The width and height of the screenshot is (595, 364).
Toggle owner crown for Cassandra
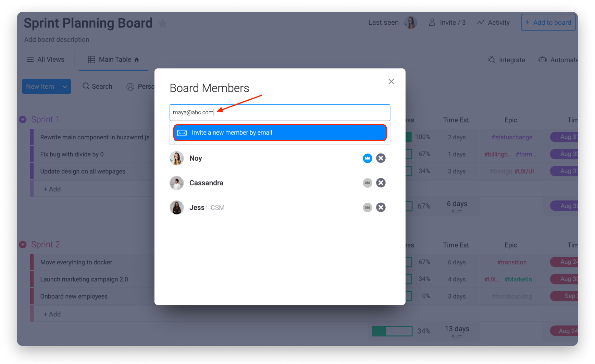click(368, 183)
